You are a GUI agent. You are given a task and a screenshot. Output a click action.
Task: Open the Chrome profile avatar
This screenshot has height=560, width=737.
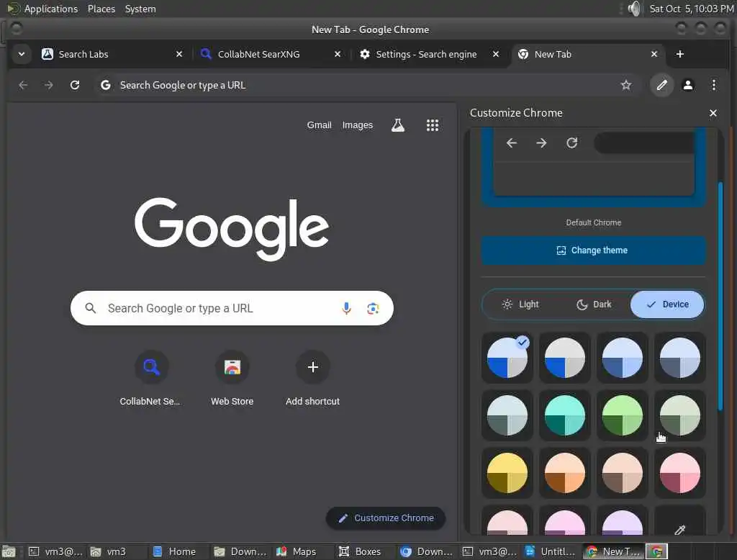pyautogui.click(x=687, y=85)
